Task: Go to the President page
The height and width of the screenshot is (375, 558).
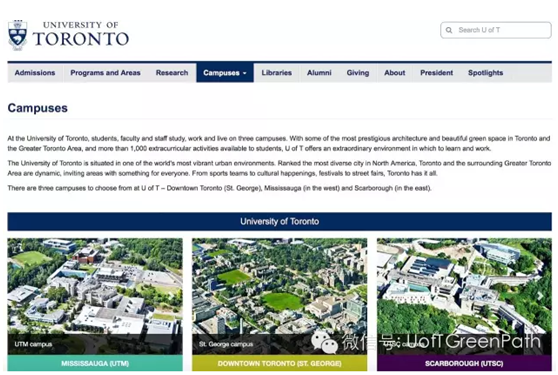Action: tap(436, 73)
